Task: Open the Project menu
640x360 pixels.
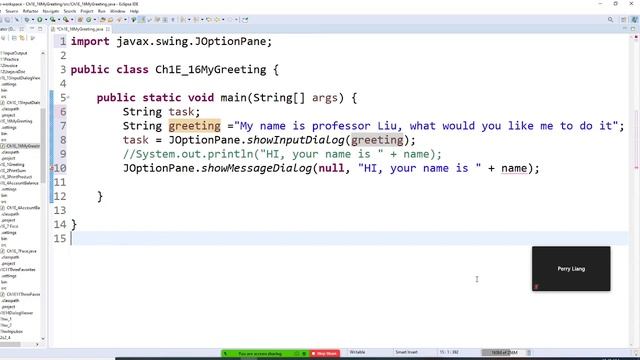Action: [87, 11]
